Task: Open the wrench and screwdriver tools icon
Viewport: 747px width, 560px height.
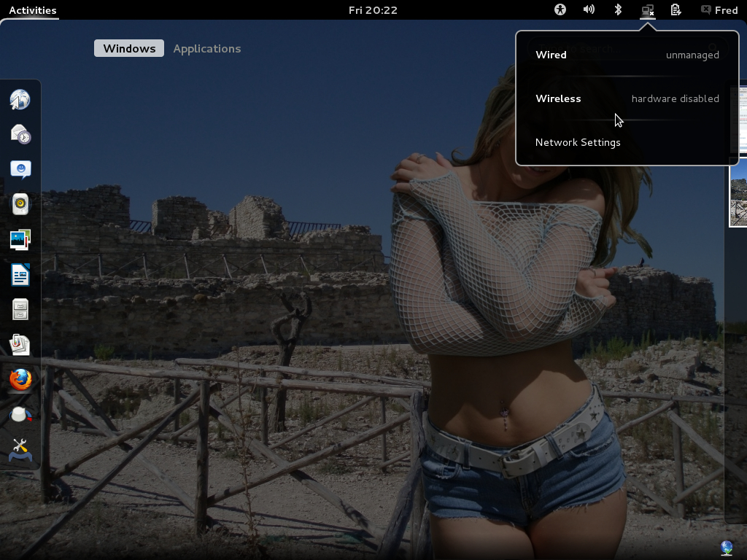Action: (20, 450)
